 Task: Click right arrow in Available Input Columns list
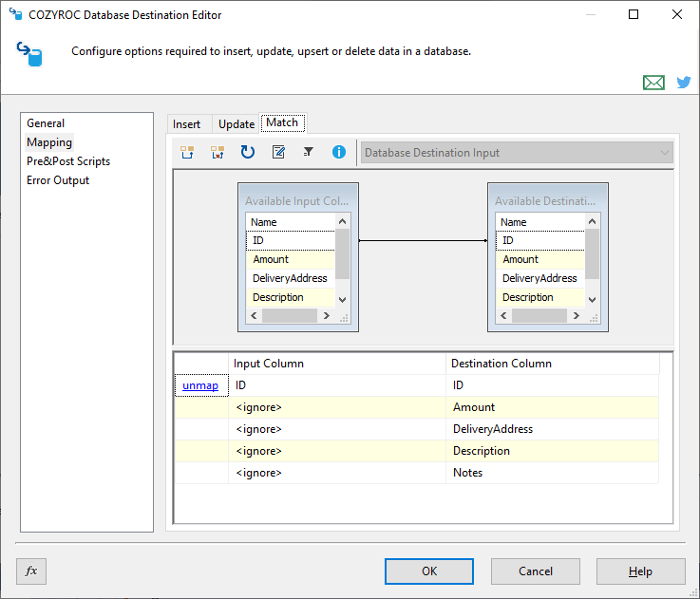pos(327,315)
